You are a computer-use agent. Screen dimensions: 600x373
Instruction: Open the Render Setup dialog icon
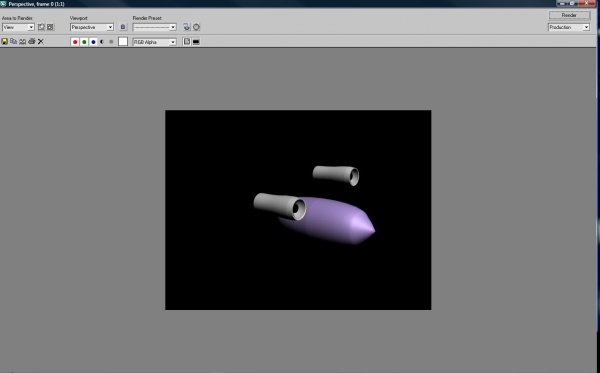pyautogui.click(x=187, y=27)
